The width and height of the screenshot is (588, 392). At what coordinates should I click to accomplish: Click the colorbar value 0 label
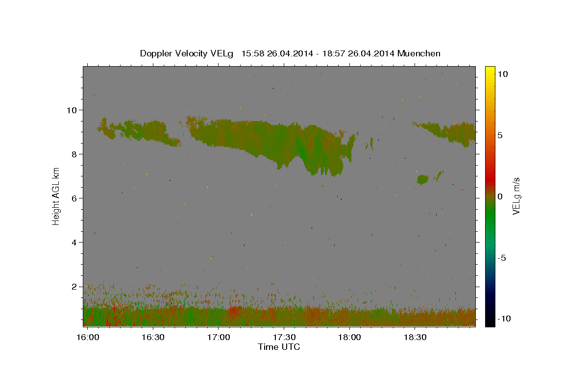click(x=500, y=196)
